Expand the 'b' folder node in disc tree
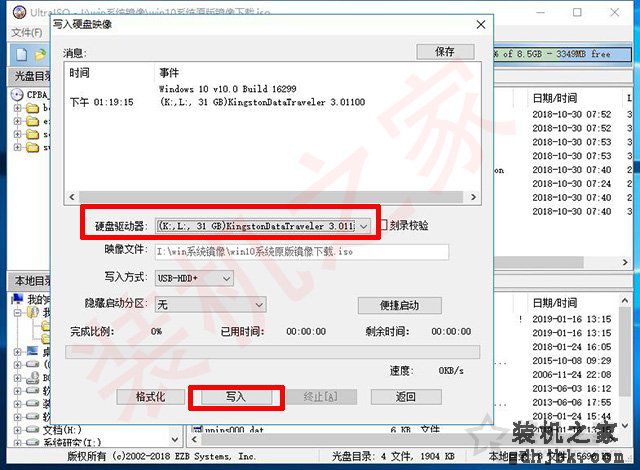 pos(17,108)
